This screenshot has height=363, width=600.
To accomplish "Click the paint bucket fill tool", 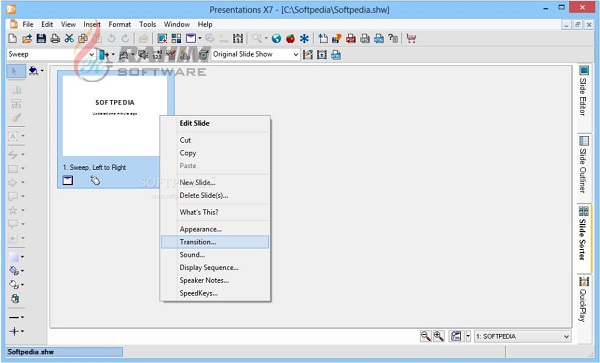I will pyautogui.click(x=33, y=71).
